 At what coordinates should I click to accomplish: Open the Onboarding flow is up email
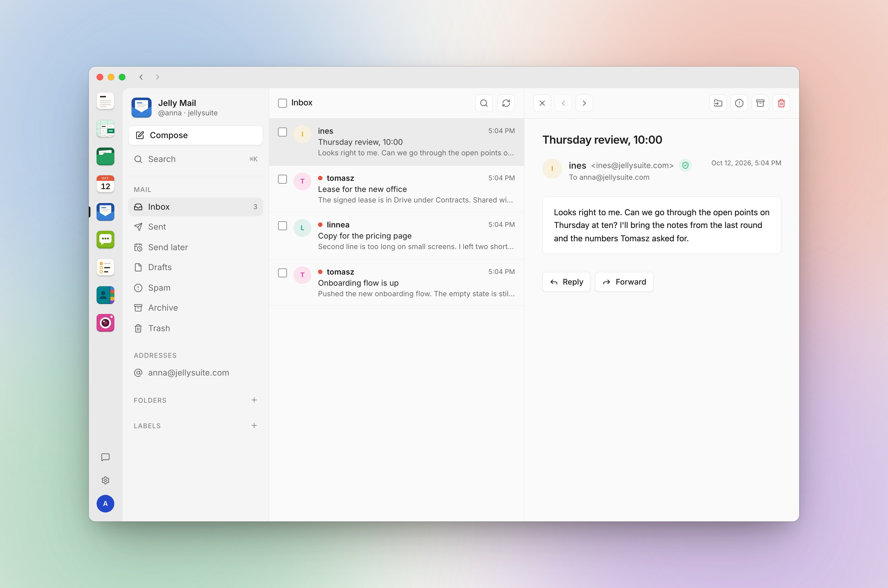pos(397,283)
